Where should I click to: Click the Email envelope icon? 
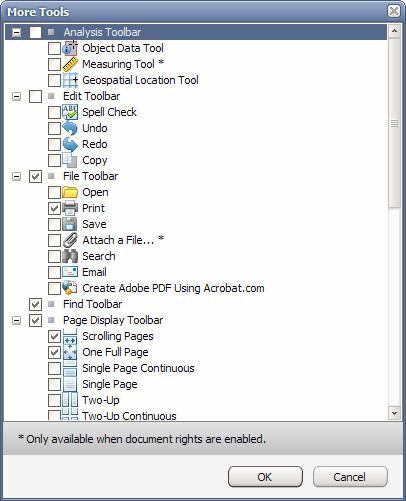[x=70, y=272]
